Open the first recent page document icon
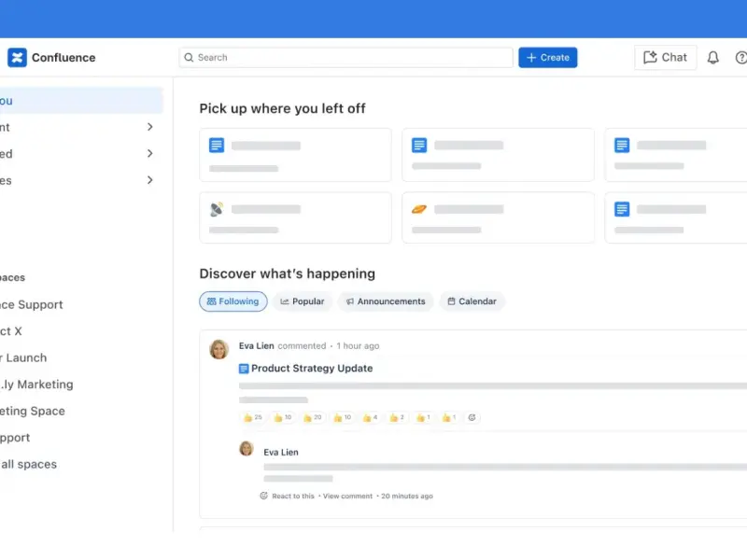This screenshot has width=747, height=560. pyautogui.click(x=217, y=146)
